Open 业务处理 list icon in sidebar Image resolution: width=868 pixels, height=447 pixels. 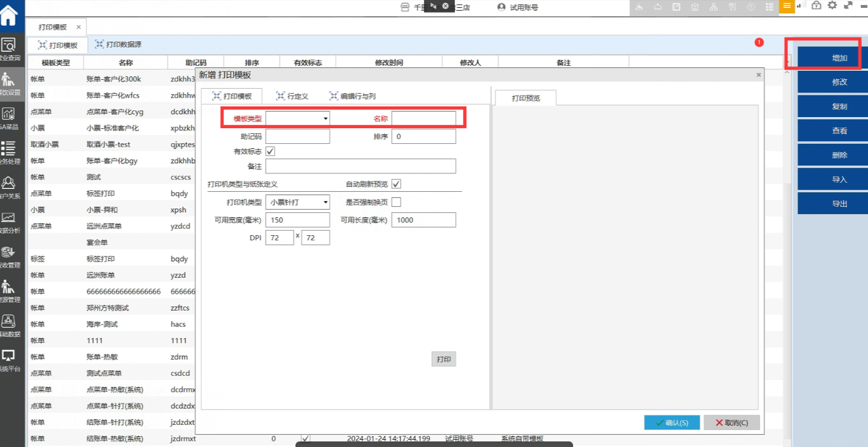click(9, 152)
